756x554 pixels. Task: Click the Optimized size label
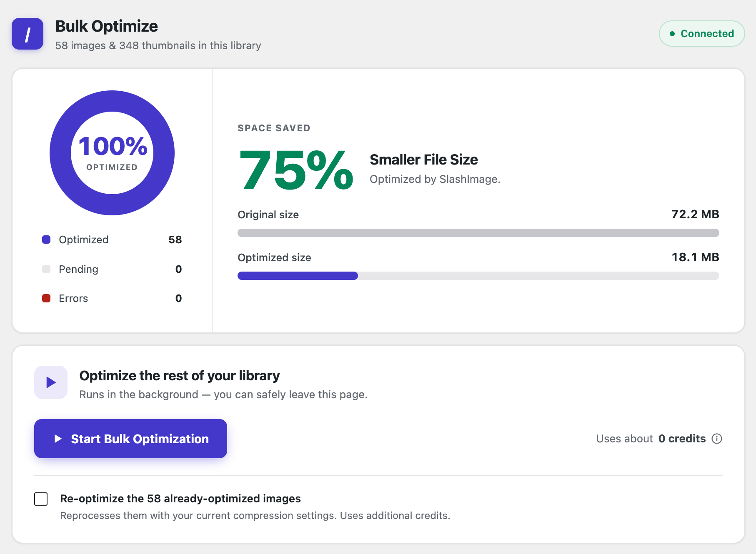274,257
